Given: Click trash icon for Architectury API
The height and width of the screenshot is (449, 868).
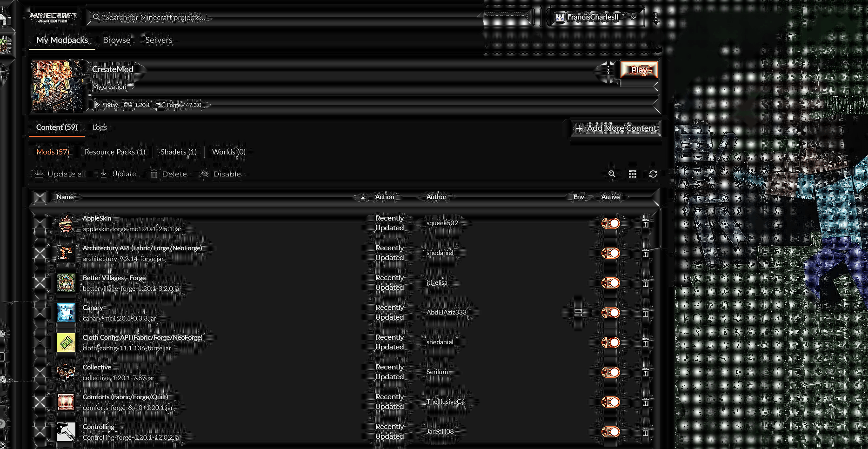Looking at the screenshot, I should (646, 253).
